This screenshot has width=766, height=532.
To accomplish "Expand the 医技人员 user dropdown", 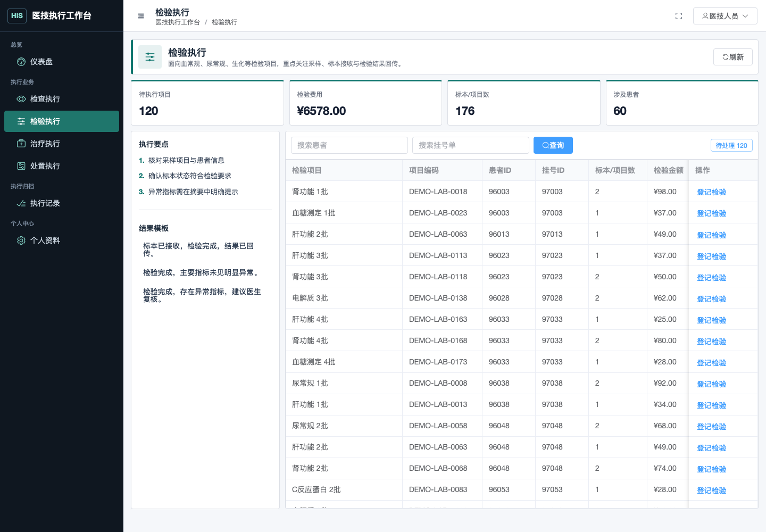I will pyautogui.click(x=725, y=16).
